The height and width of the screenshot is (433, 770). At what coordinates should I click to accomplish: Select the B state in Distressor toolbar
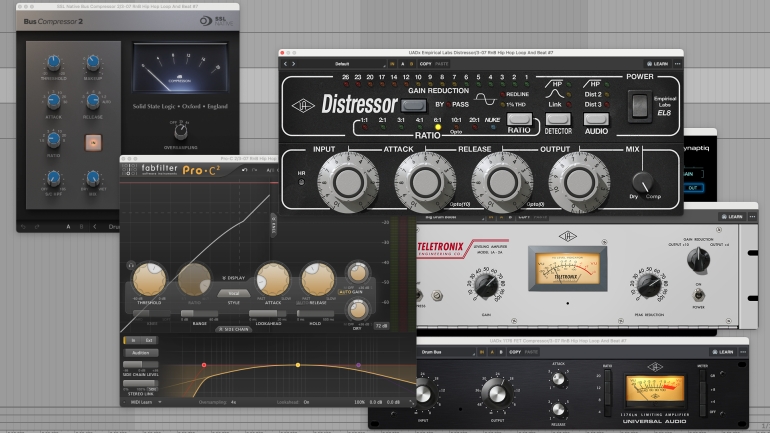pos(412,64)
